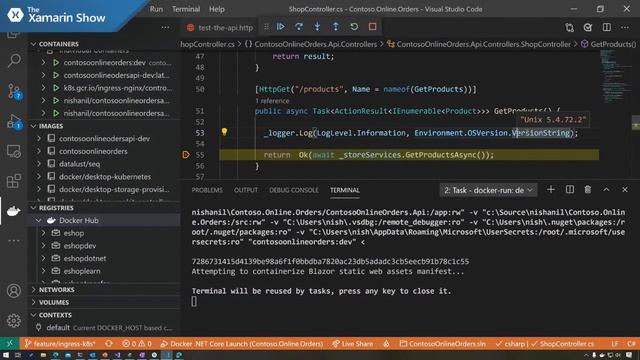The image size is (640, 360).
Task: Select the docker/desktop-kubernetes image
Action: point(104,176)
